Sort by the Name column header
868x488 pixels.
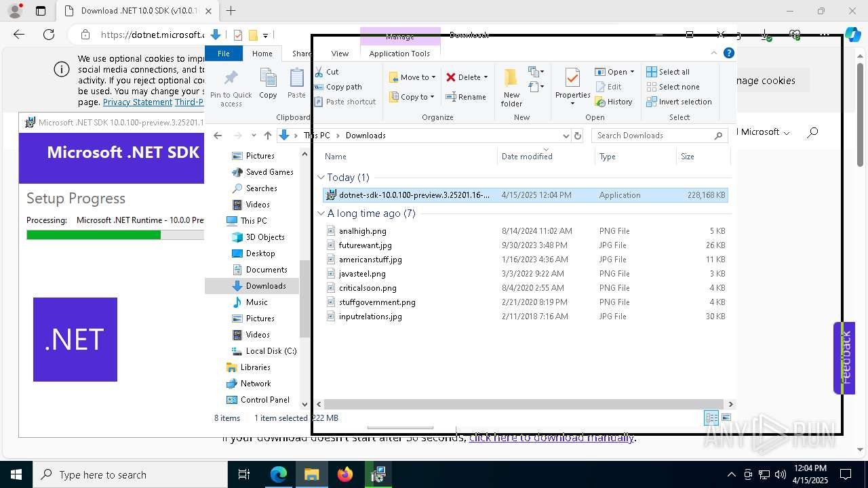[409, 157]
